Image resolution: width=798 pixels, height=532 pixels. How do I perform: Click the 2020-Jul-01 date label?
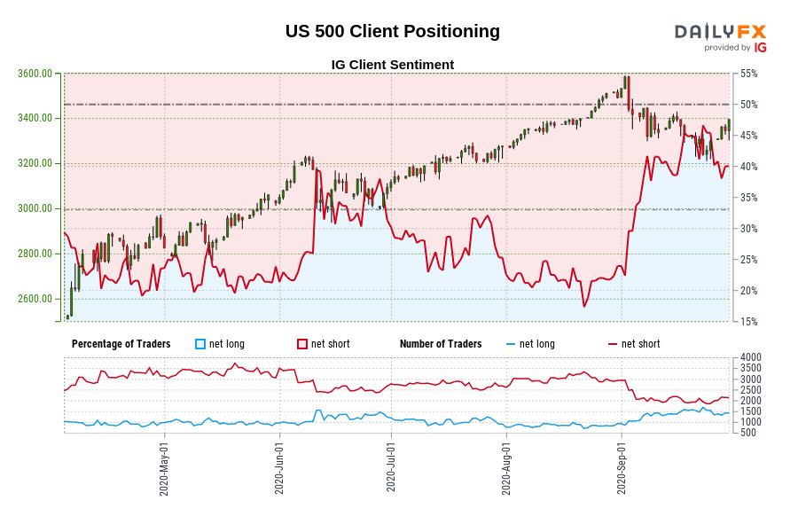click(x=390, y=467)
